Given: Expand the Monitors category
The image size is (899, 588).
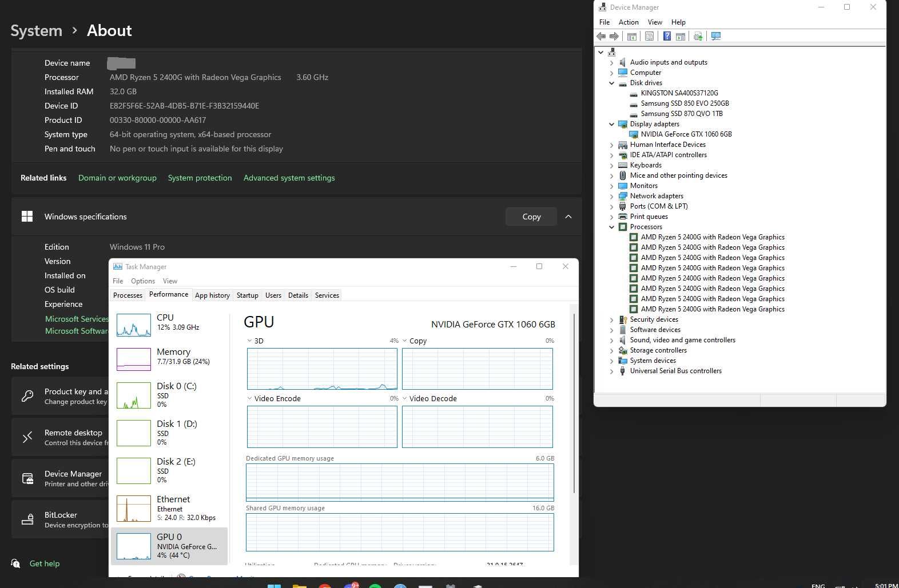Looking at the screenshot, I should (x=611, y=186).
